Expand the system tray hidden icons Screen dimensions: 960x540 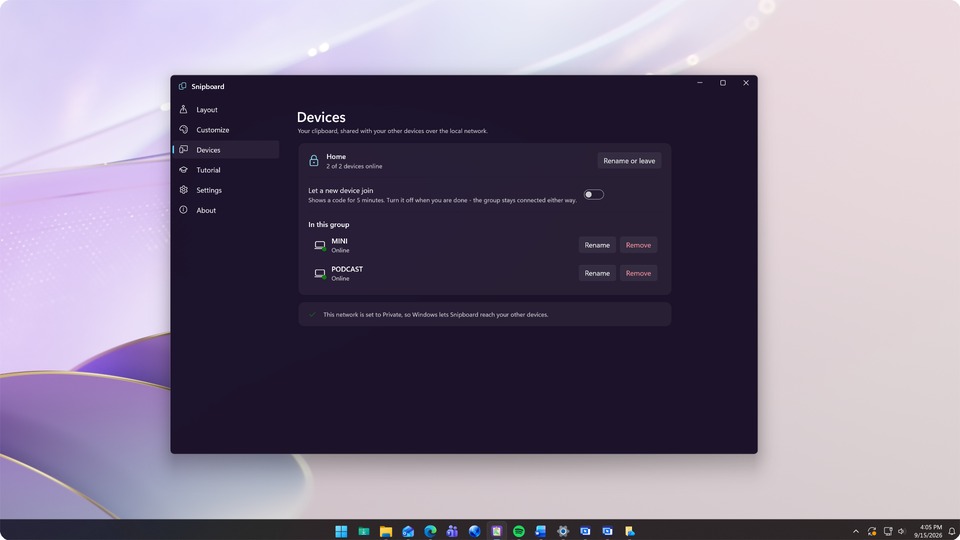tap(856, 531)
